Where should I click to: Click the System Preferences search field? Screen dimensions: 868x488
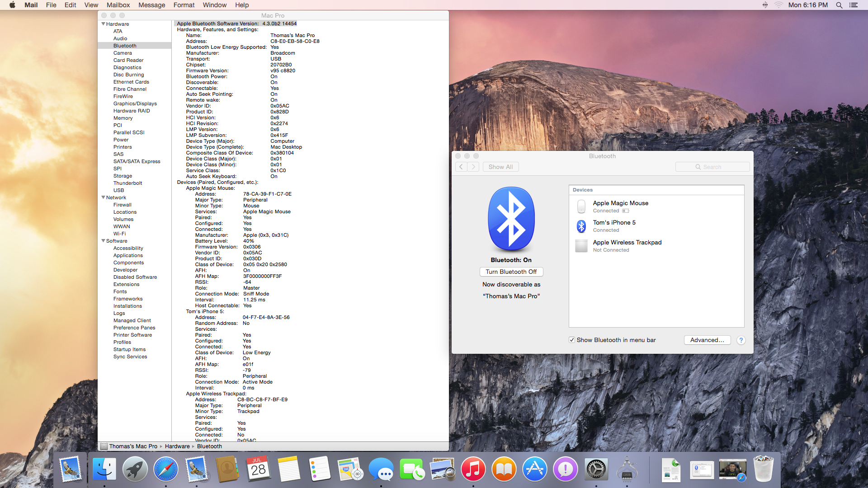pyautogui.click(x=712, y=167)
